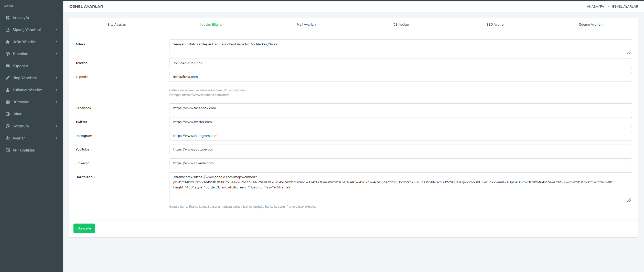Click the Ürün Yönetimi star icon
The width and height of the screenshot is (644, 272).
click(x=8, y=42)
